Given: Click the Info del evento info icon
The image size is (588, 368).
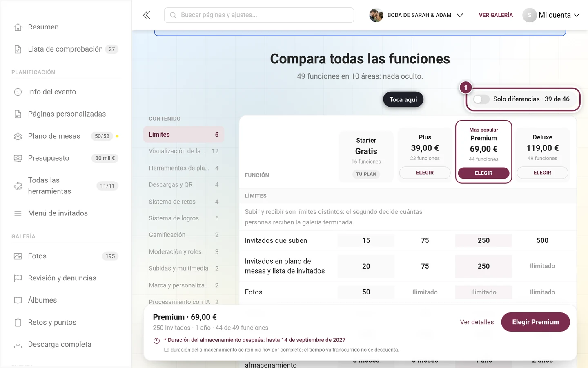Looking at the screenshot, I should [x=18, y=92].
